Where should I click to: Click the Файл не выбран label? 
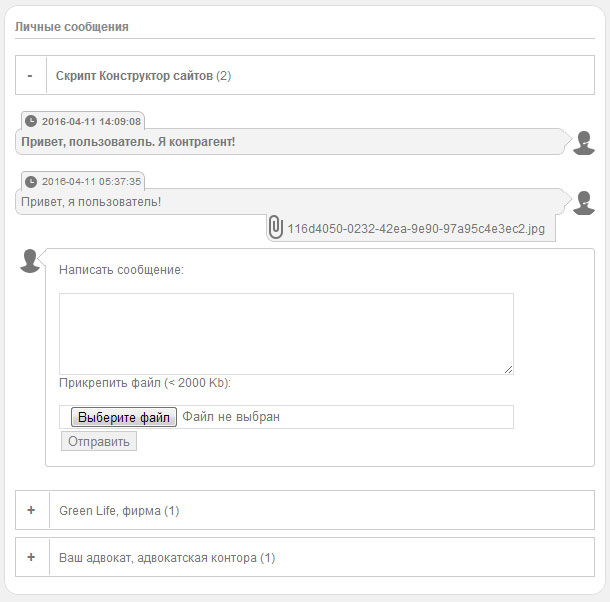click(x=231, y=416)
